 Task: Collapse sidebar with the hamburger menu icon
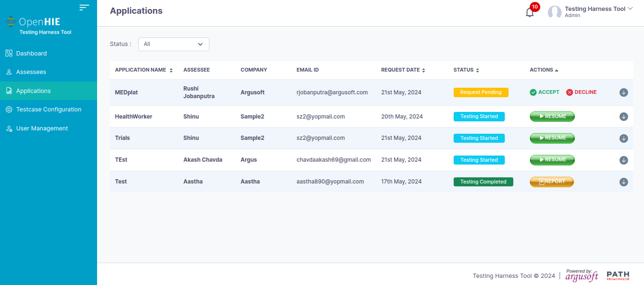tap(84, 7)
